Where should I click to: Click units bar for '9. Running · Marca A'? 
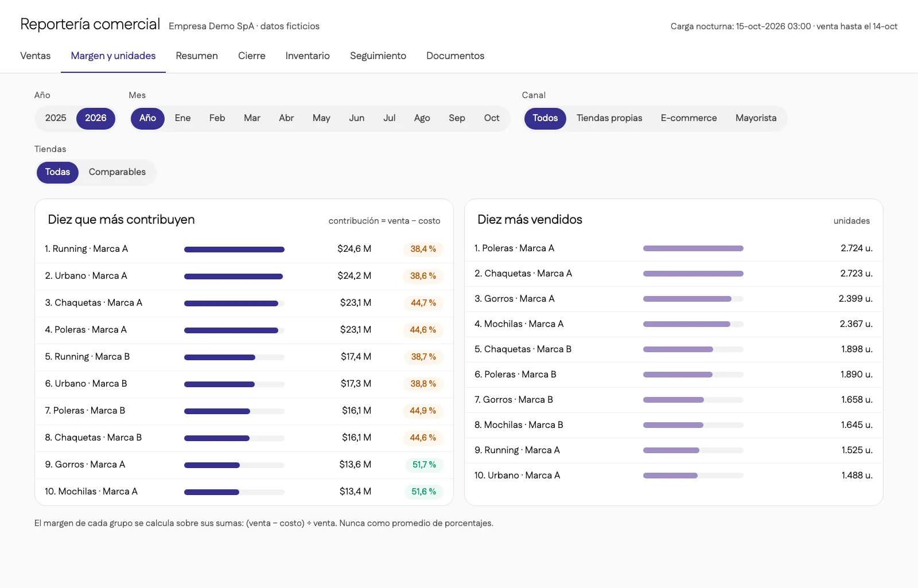click(x=693, y=450)
